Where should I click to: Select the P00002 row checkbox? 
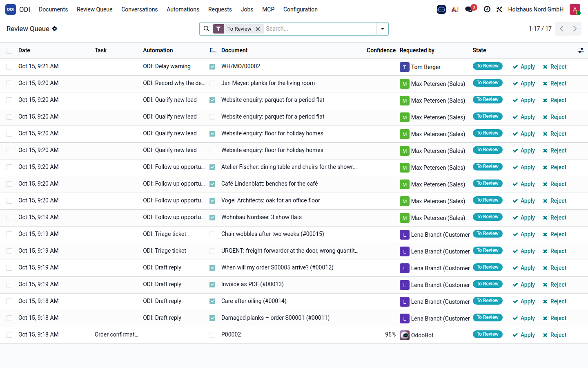pyautogui.click(x=9, y=335)
